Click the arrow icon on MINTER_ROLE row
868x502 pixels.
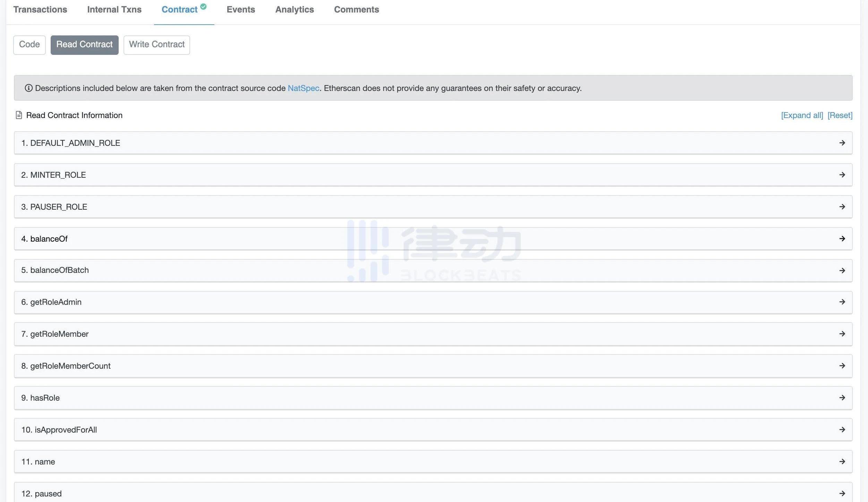842,175
